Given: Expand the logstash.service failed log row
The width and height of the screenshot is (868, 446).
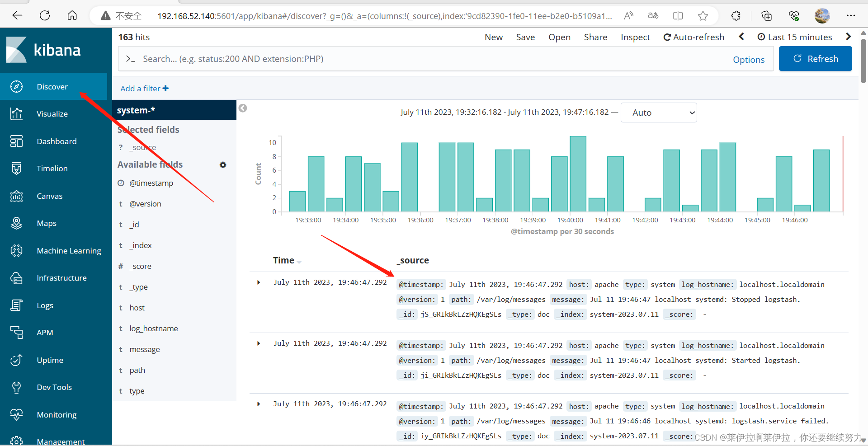Looking at the screenshot, I should click(259, 404).
